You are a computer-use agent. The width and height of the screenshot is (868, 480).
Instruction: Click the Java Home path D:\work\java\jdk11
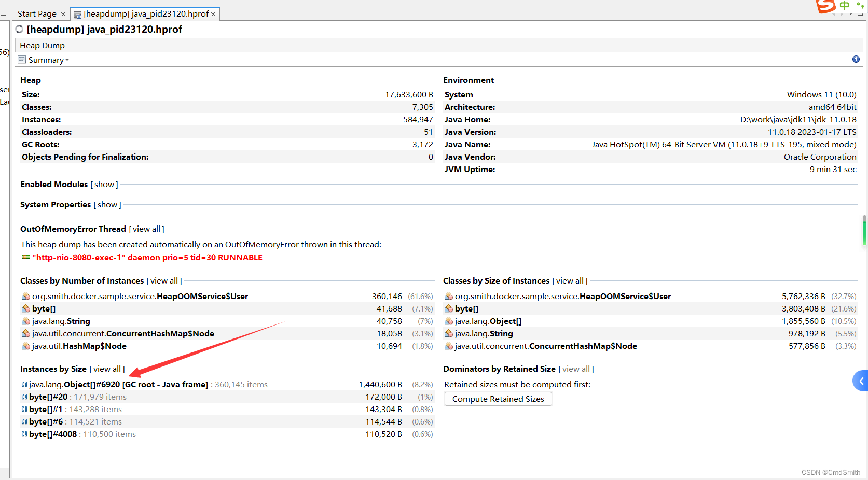click(x=798, y=119)
